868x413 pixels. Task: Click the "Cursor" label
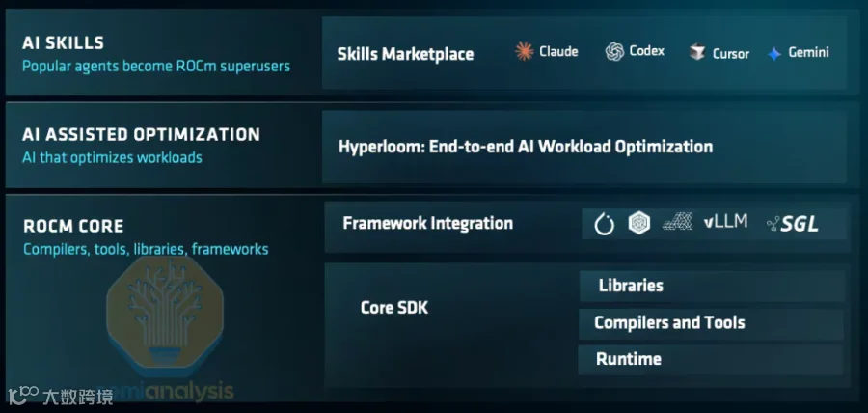click(731, 54)
